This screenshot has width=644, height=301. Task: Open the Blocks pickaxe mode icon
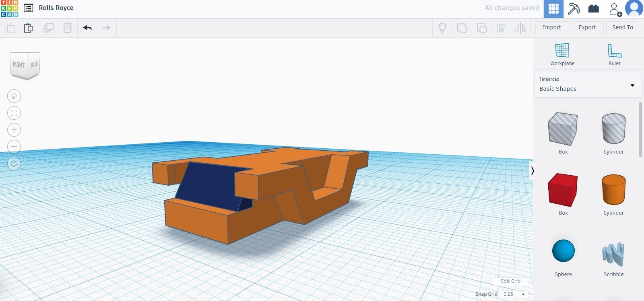pos(574,9)
